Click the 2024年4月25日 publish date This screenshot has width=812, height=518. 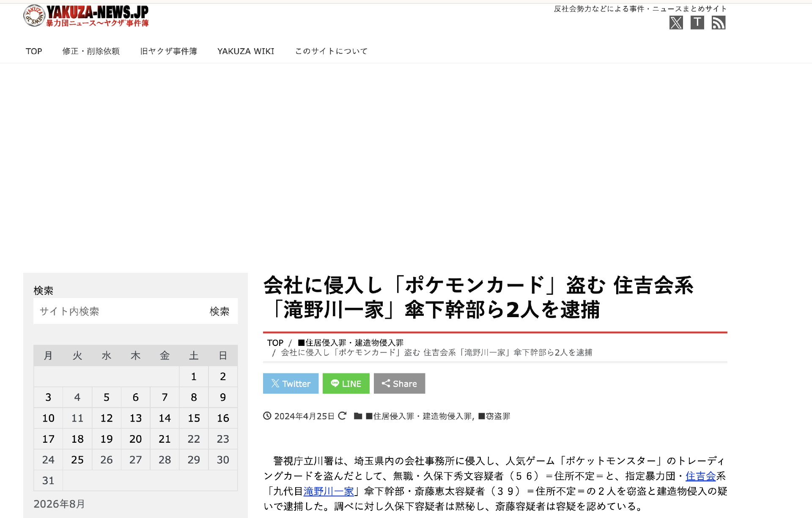pyautogui.click(x=304, y=416)
